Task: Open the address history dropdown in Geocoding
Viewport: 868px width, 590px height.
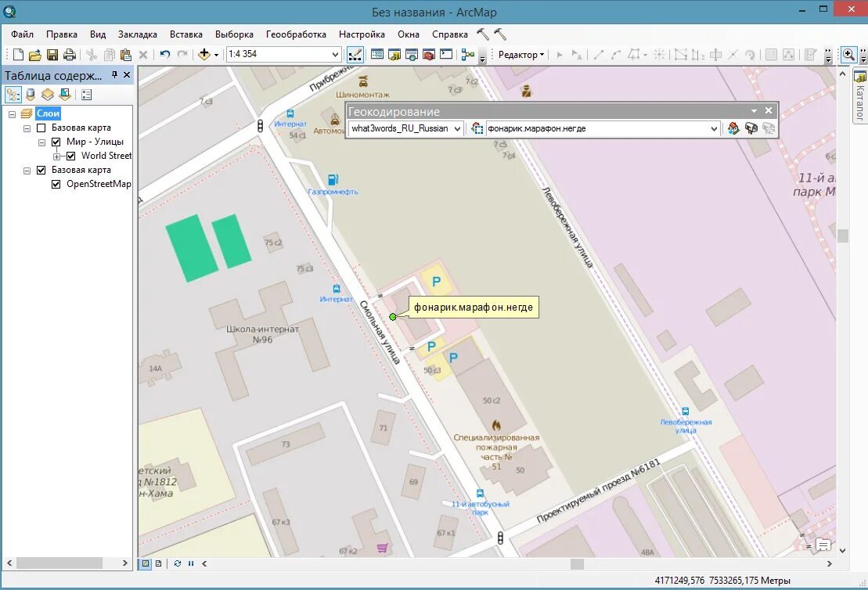Action: coord(714,128)
